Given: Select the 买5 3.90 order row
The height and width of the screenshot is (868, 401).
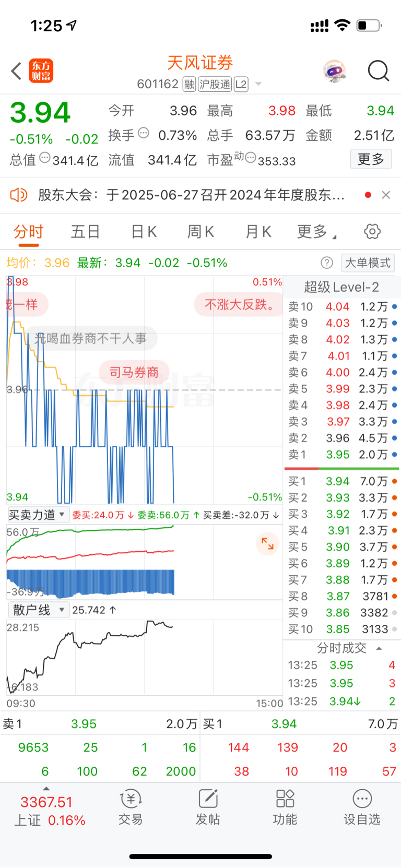Looking at the screenshot, I should (342, 547).
